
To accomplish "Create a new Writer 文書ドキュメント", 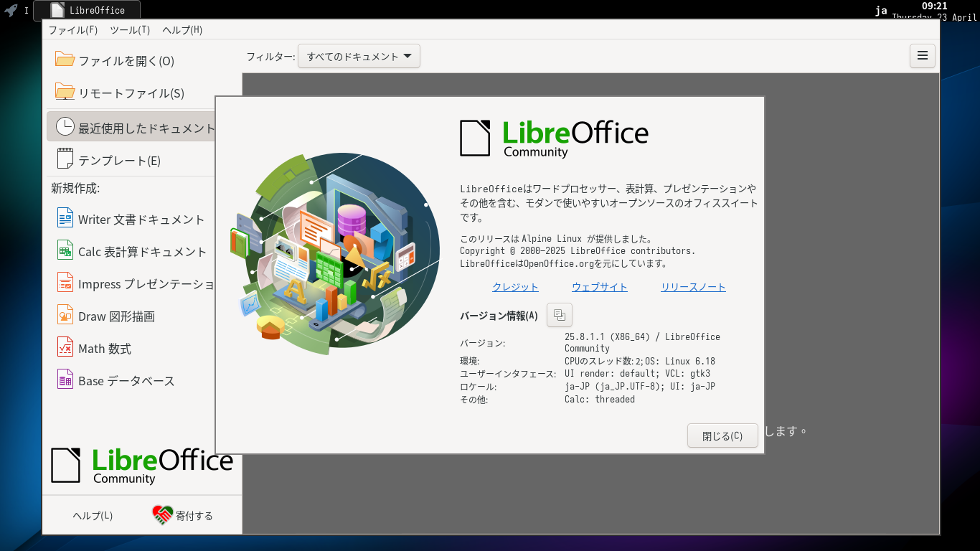I will [131, 218].
